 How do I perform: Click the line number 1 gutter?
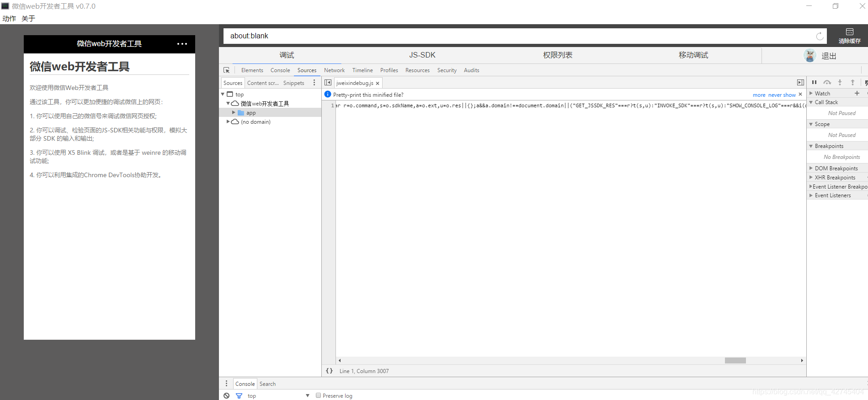click(332, 105)
